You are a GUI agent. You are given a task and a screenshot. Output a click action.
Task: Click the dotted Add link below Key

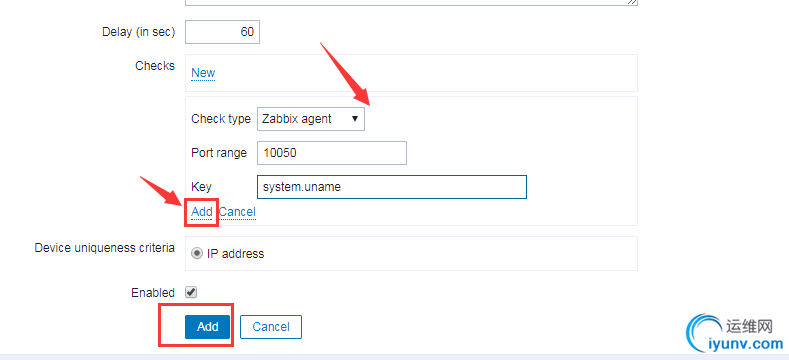pyautogui.click(x=202, y=212)
